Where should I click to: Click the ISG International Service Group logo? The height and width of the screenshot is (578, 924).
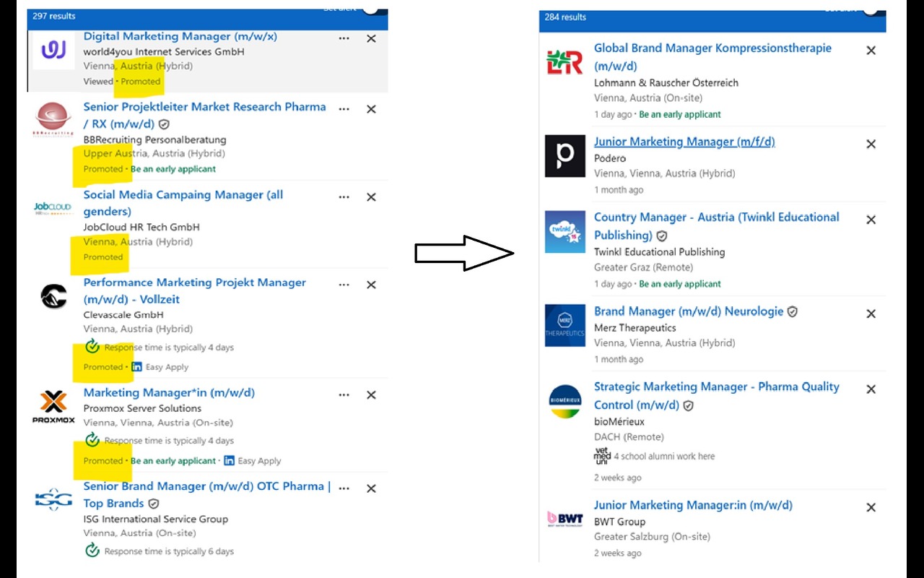(x=52, y=498)
